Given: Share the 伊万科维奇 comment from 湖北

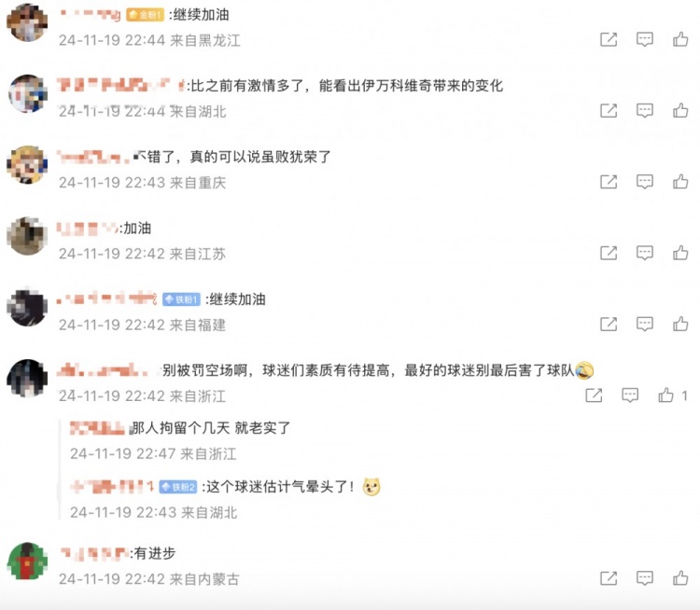Looking at the screenshot, I should click(x=609, y=110).
